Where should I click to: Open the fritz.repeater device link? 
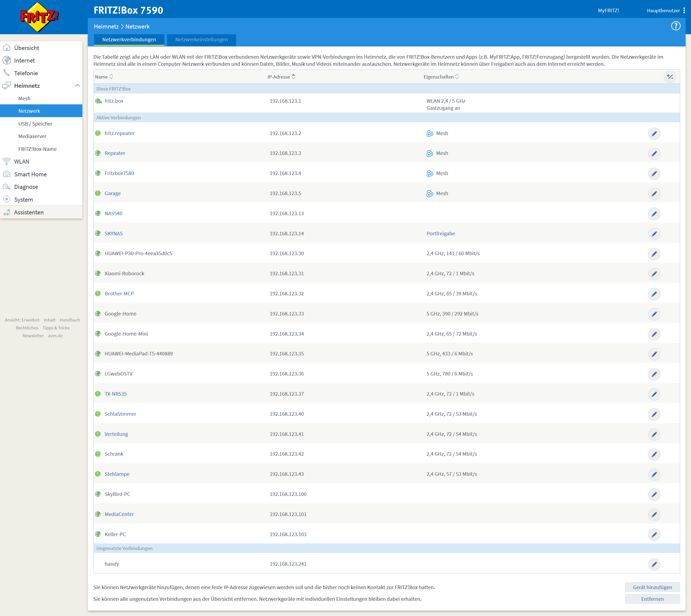tap(119, 133)
